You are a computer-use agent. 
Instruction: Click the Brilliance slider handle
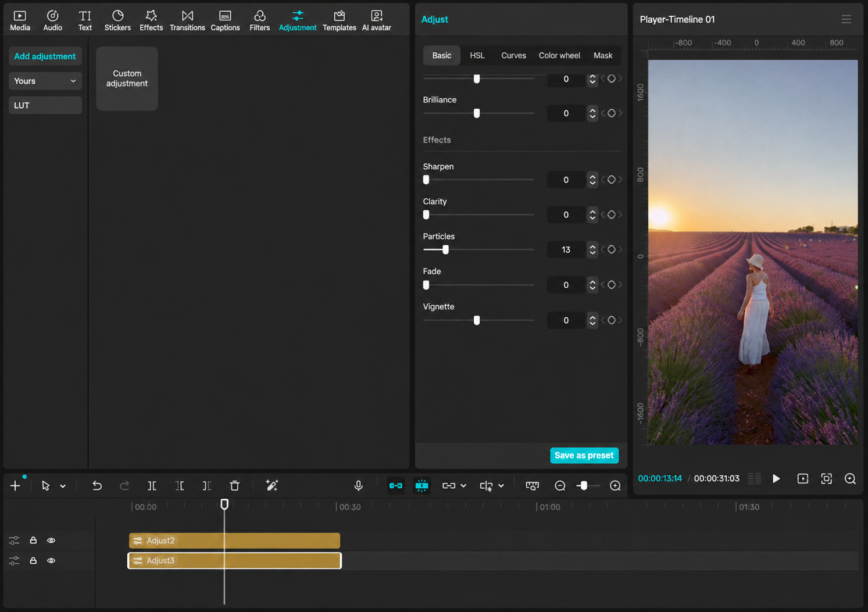point(477,113)
